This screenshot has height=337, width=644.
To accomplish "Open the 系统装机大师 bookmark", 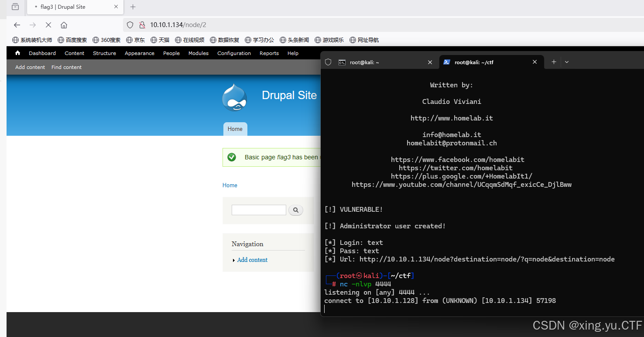I will click(32, 40).
